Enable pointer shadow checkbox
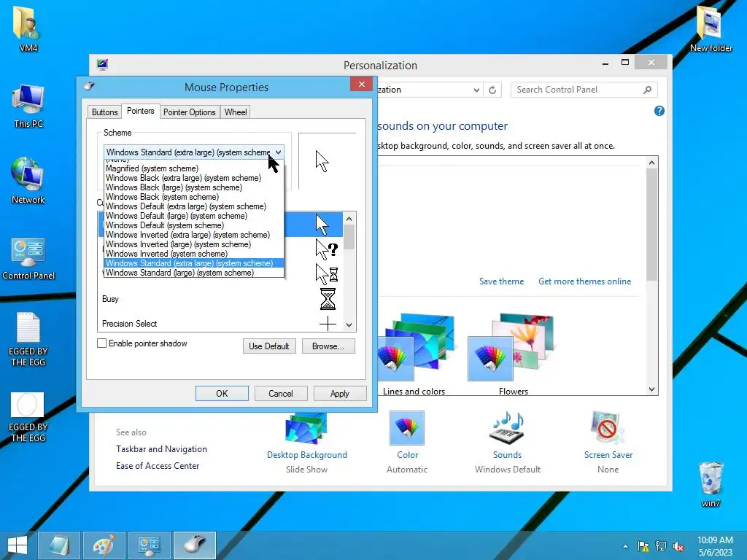 101,343
